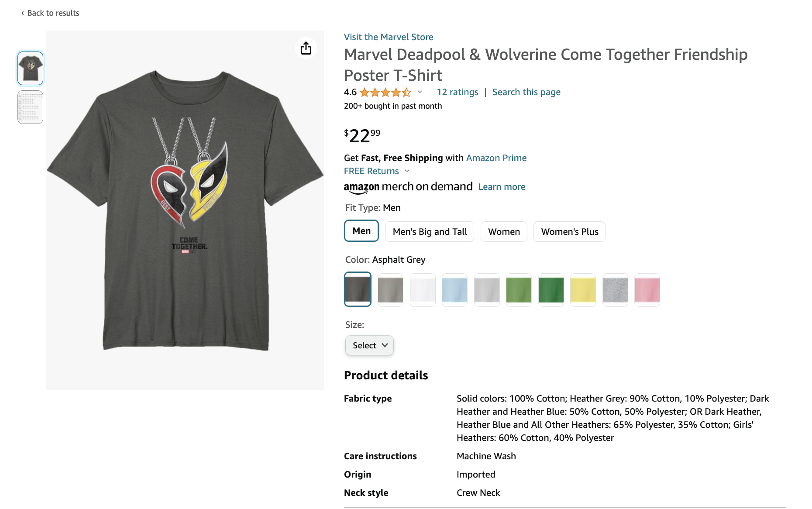This screenshot has height=509, width=812.
Task: Choose Men's Big and Tall fit
Action: [430, 232]
